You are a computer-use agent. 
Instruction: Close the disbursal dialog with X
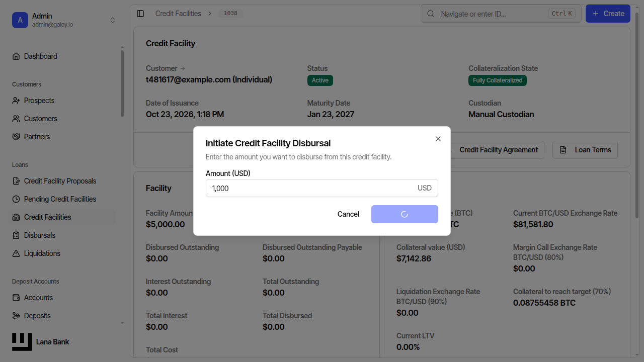(438, 139)
